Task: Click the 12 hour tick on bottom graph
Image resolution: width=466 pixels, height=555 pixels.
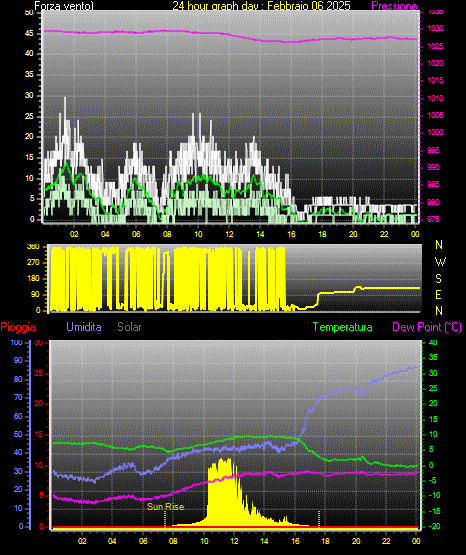Action: (234, 541)
